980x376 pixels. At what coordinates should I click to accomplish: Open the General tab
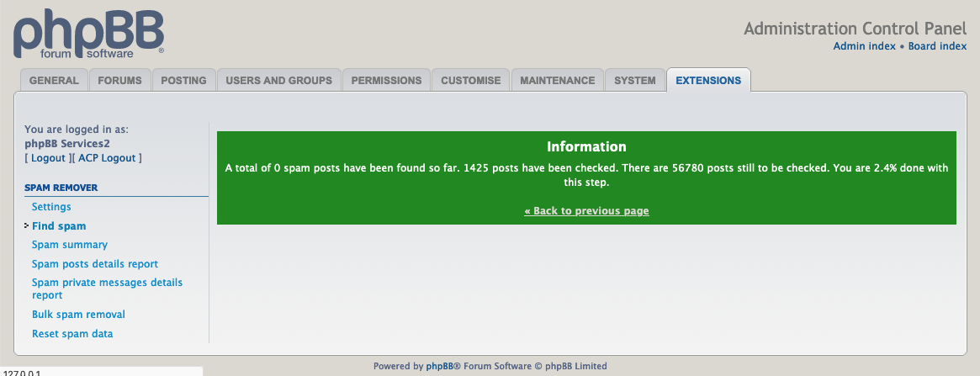click(55, 81)
